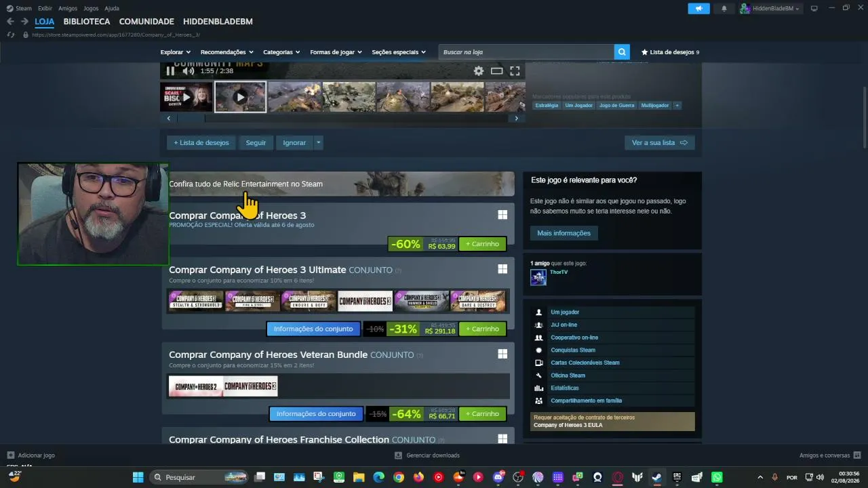Image resolution: width=868 pixels, height=488 pixels.
Task: Open the Steam announcements megaphone button
Action: pos(698,8)
